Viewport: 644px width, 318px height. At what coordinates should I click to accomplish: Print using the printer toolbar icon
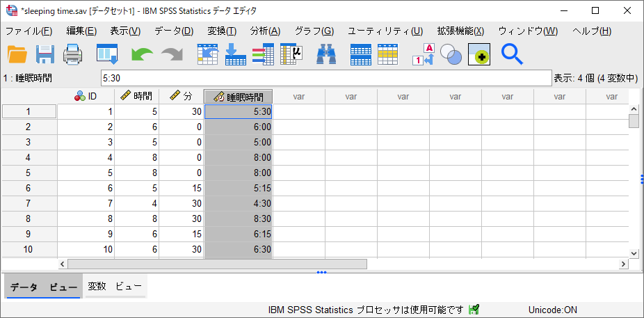(x=73, y=55)
